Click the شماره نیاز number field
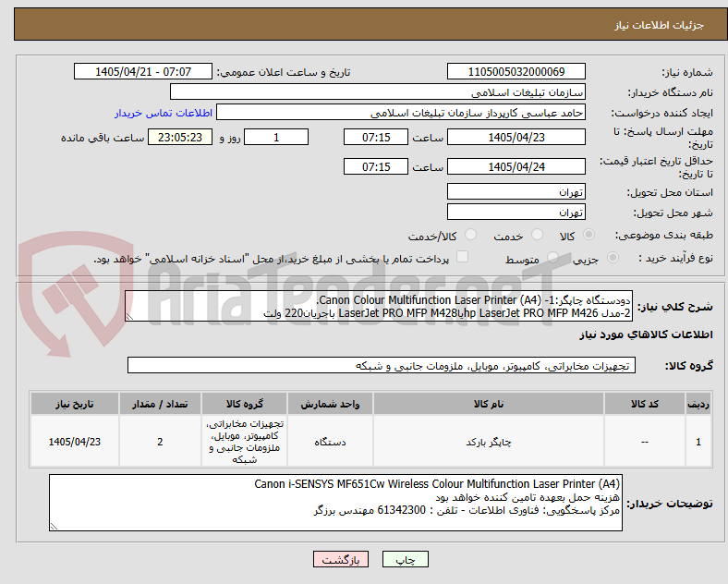The height and width of the screenshot is (584, 728). (x=516, y=71)
